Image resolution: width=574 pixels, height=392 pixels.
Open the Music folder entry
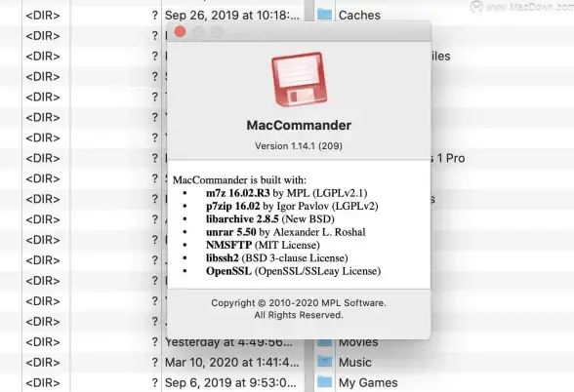click(x=354, y=363)
